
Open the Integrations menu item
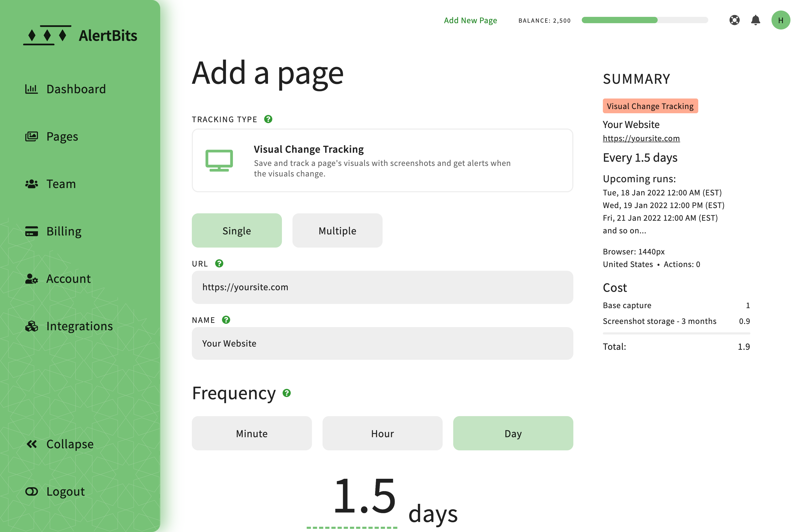(69, 326)
